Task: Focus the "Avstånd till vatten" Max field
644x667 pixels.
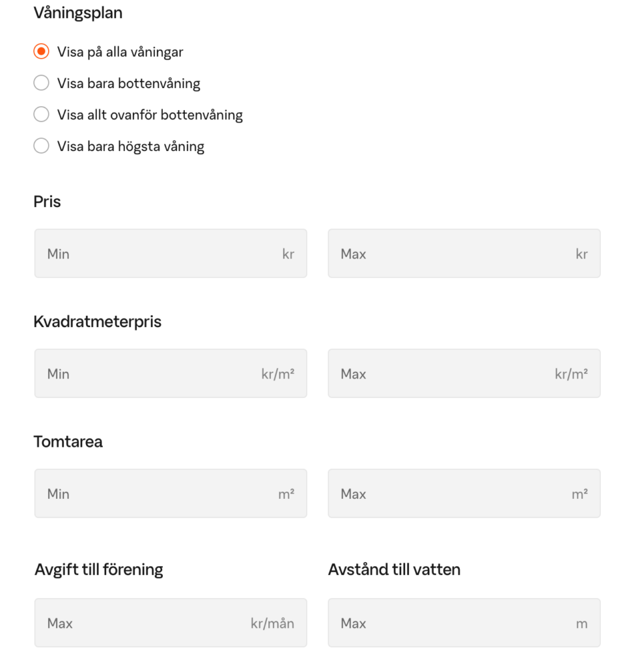Action: point(451,623)
